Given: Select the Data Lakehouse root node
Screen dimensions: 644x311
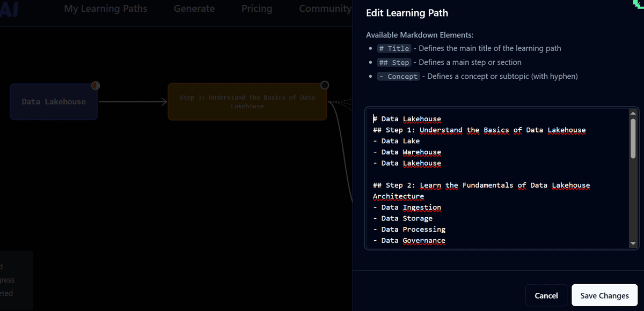Looking at the screenshot, I should [x=53, y=102].
